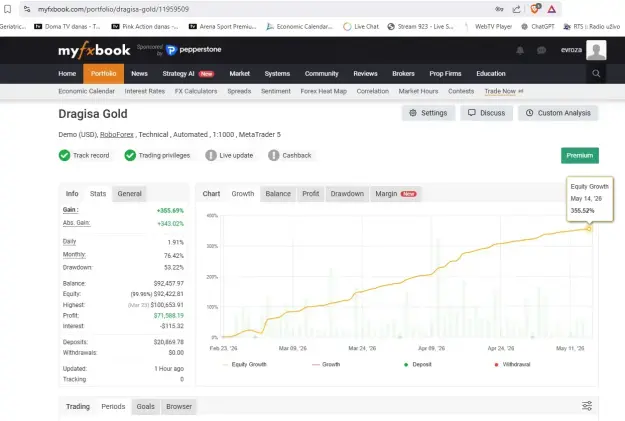The image size is (625, 421).
Task: Click the Abs. Gain label link
Action: (x=77, y=223)
